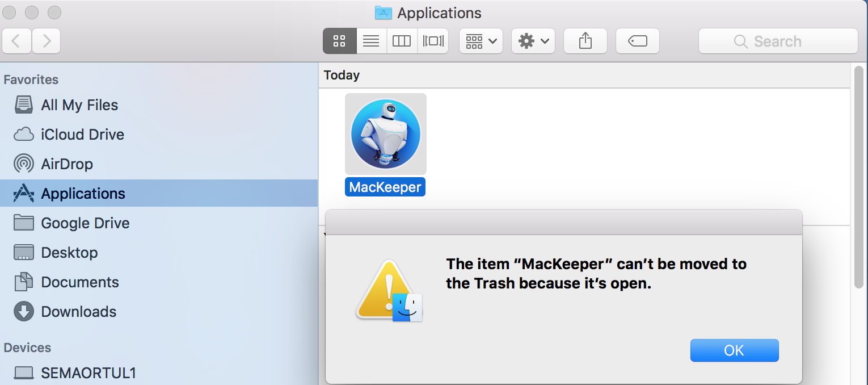Select Applications in sidebar
This screenshot has width=868, height=385.
click(159, 194)
